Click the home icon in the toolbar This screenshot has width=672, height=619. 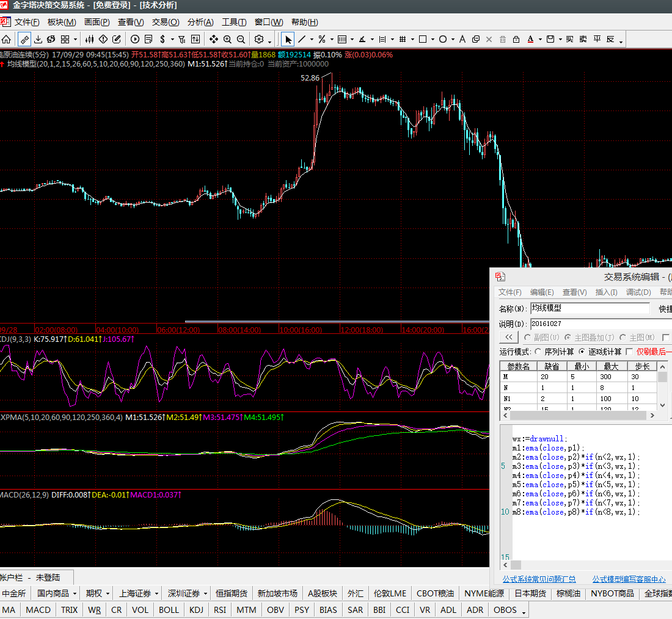[7, 40]
